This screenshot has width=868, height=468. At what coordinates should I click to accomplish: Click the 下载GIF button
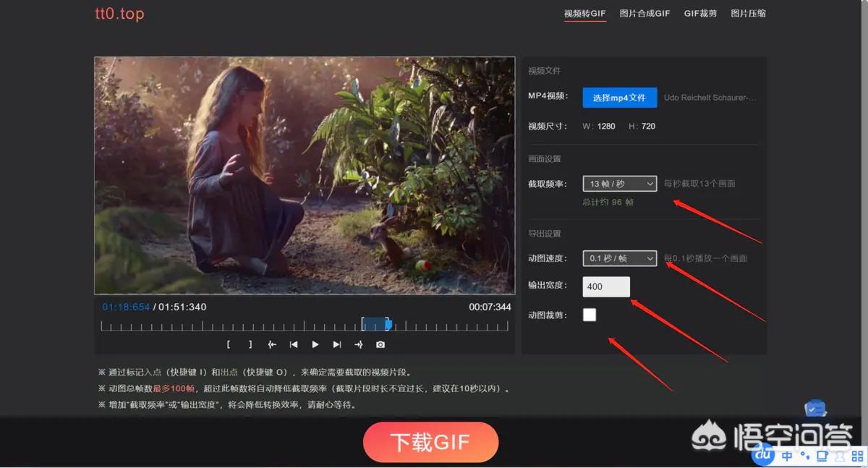tap(430, 442)
